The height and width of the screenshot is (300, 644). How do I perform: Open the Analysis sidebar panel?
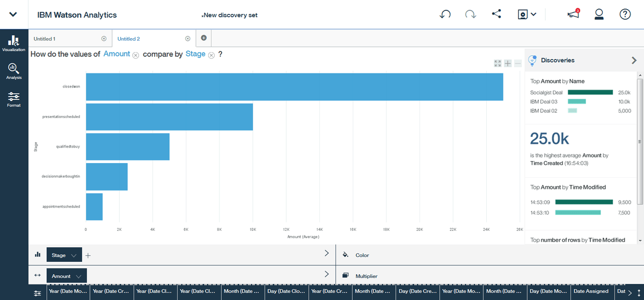pos(13,71)
